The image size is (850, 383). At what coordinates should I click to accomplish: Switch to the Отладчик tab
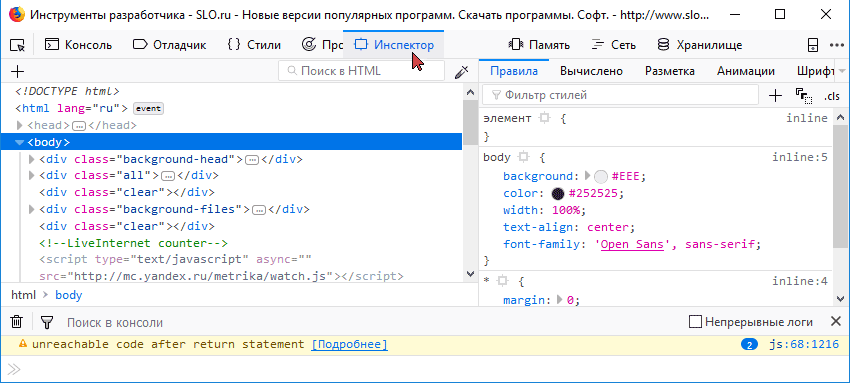point(170,45)
